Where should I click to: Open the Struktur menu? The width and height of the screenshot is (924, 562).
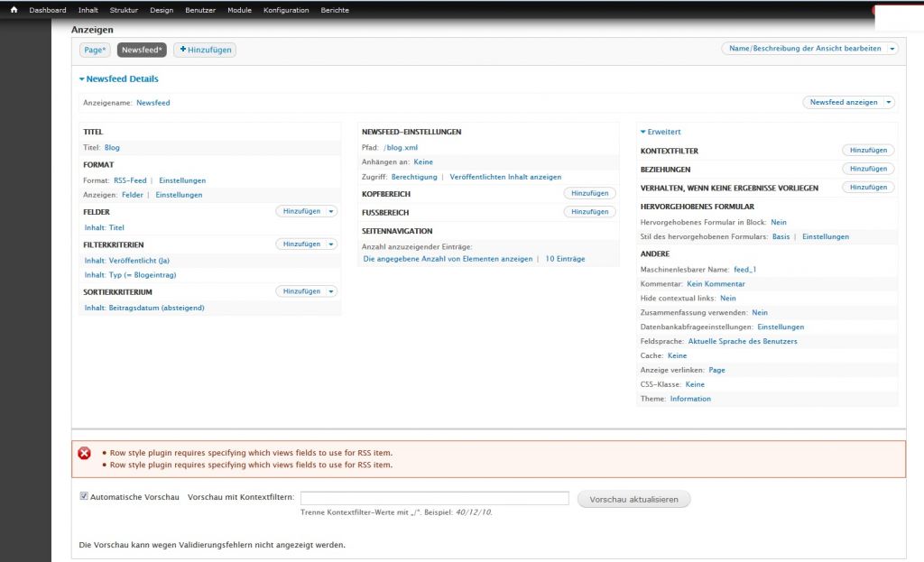coord(124,10)
